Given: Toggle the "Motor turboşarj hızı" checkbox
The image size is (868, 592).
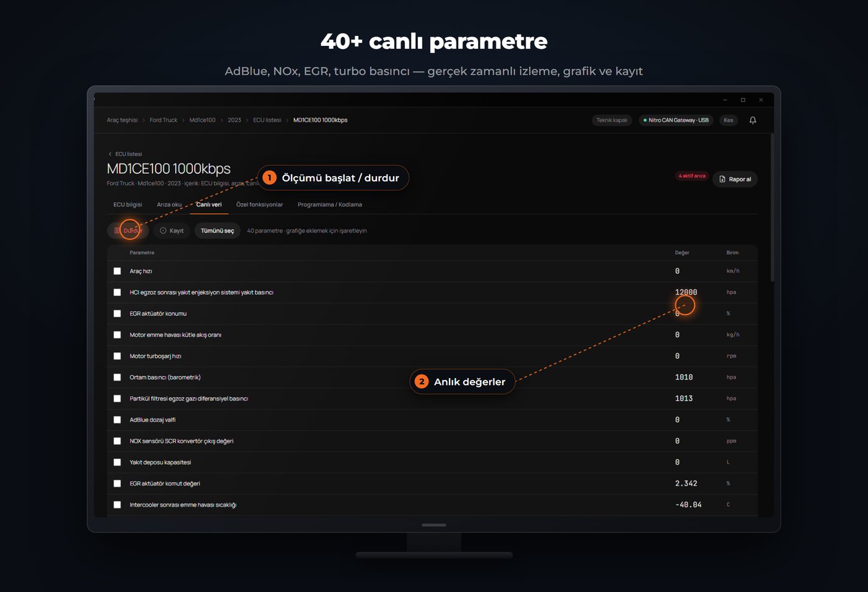Looking at the screenshot, I should click(x=117, y=356).
